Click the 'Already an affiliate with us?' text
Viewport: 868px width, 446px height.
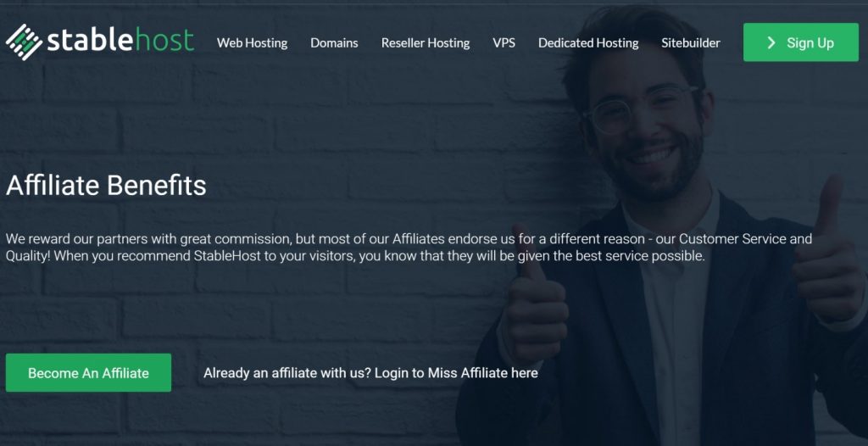pyautogui.click(x=287, y=373)
